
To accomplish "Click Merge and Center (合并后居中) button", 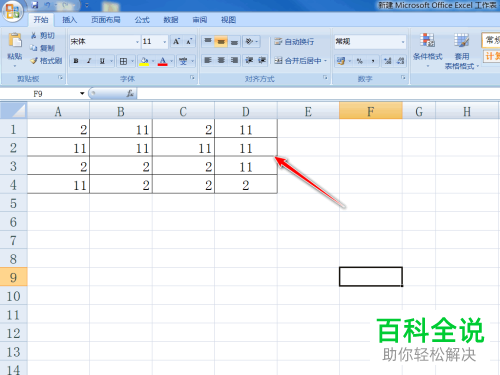I will pyautogui.click(x=298, y=61).
